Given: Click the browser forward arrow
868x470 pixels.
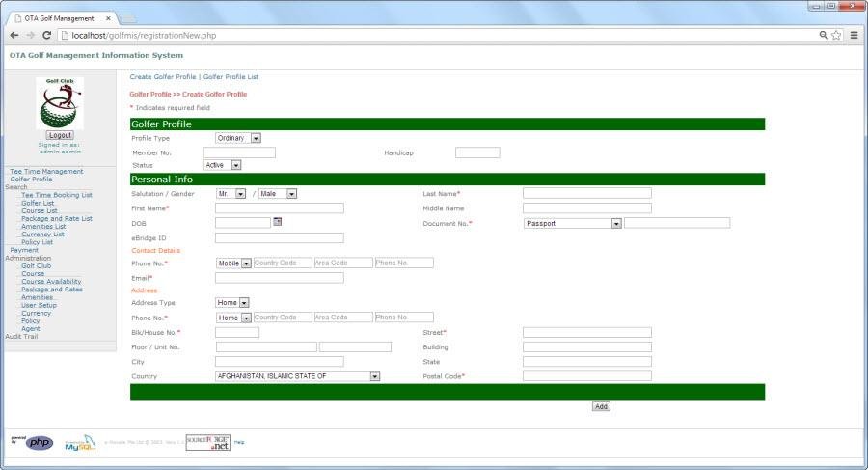Looking at the screenshot, I should (x=31, y=35).
